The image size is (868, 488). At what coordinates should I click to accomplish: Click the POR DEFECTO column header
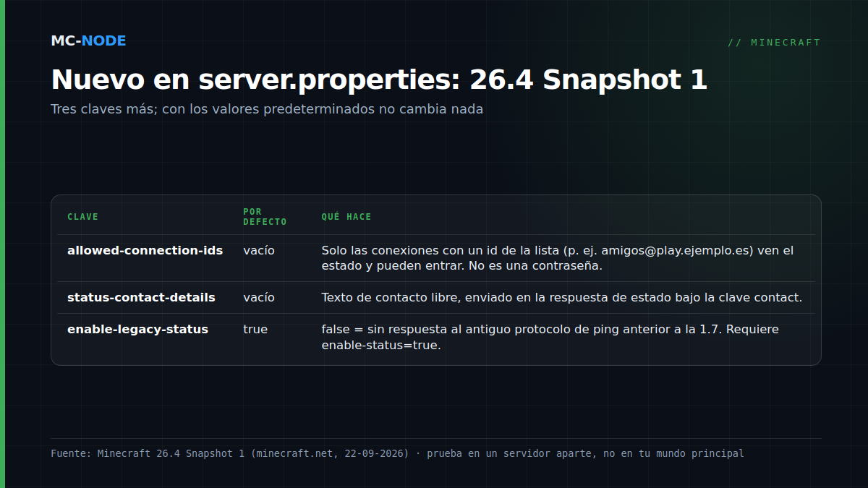[265, 217]
